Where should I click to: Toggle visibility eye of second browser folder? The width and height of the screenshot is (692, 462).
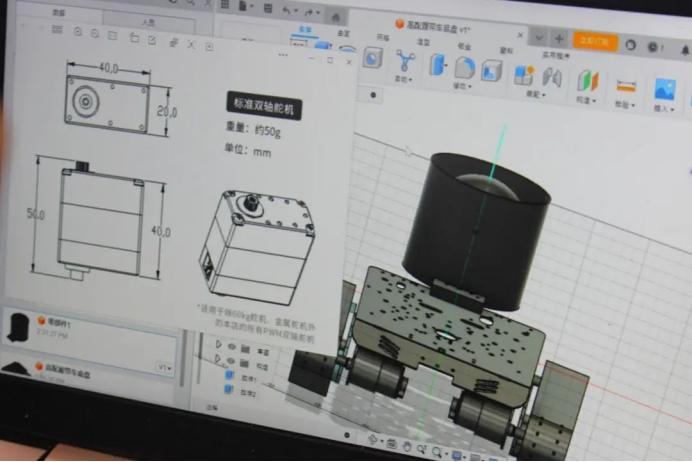230,361
